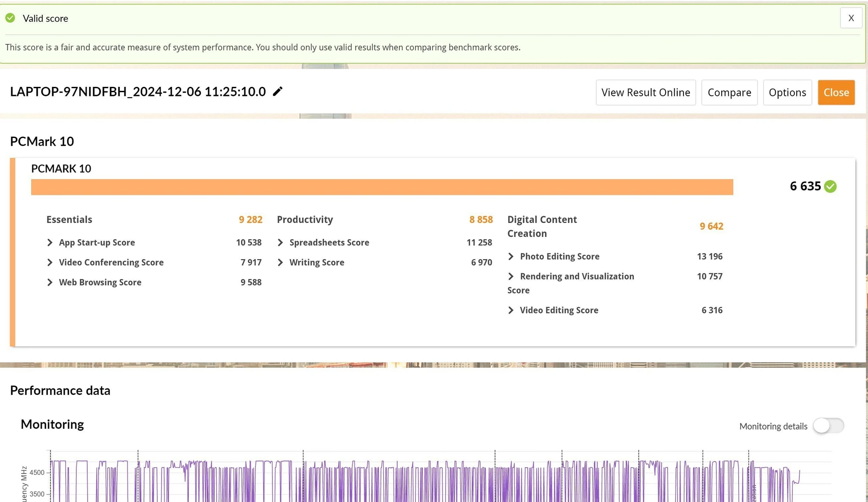Click the App Start-up value 10 538
Screen dimensions: 868x502
(249, 242)
